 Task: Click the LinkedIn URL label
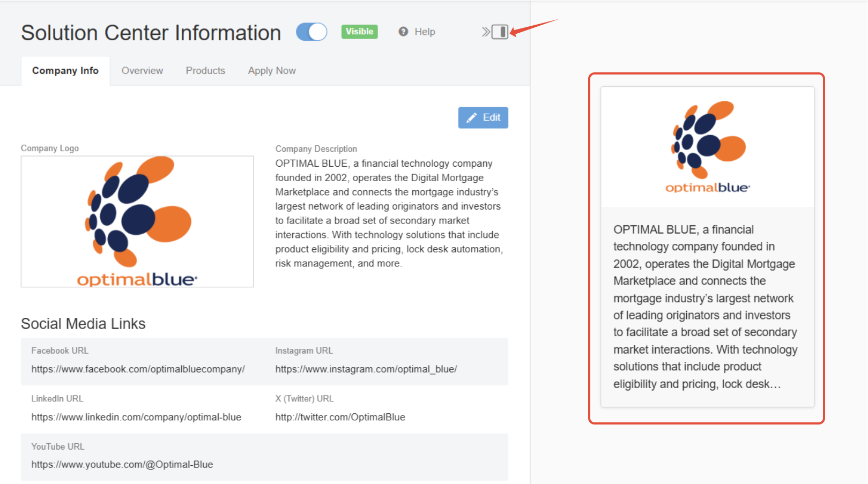click(57, 399)
